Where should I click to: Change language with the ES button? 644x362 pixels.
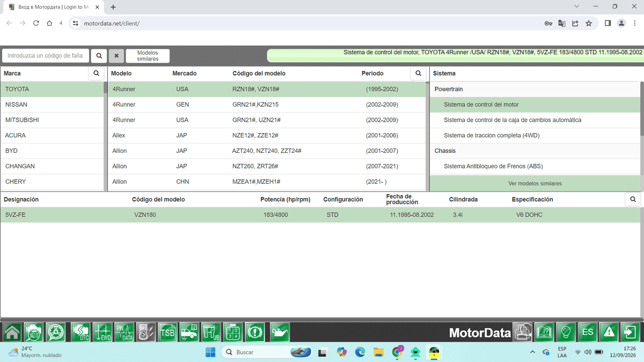point(588,333)
